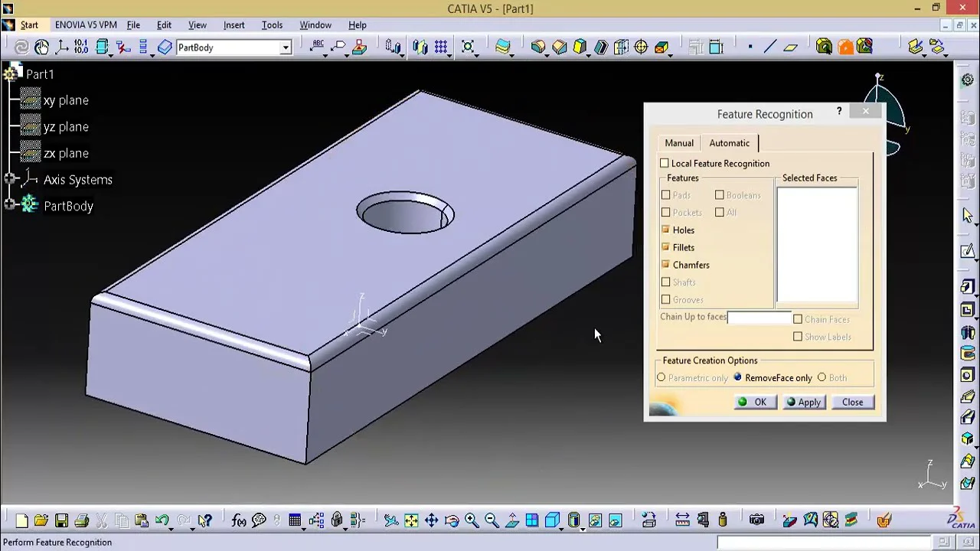Select the Part1 root node
Image resolution: width=980 pixels, height=551 pixels.
click(40, 74)
